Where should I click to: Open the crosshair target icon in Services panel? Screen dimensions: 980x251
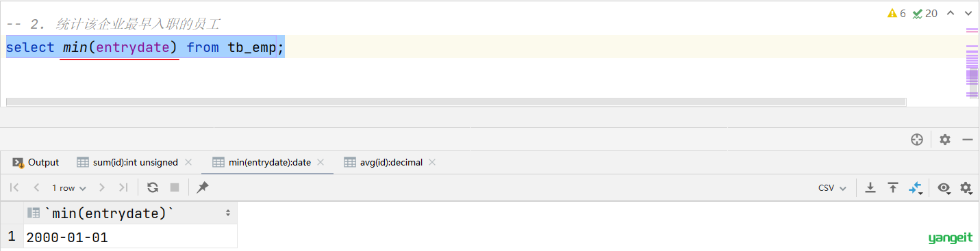[x=917, y=140]
